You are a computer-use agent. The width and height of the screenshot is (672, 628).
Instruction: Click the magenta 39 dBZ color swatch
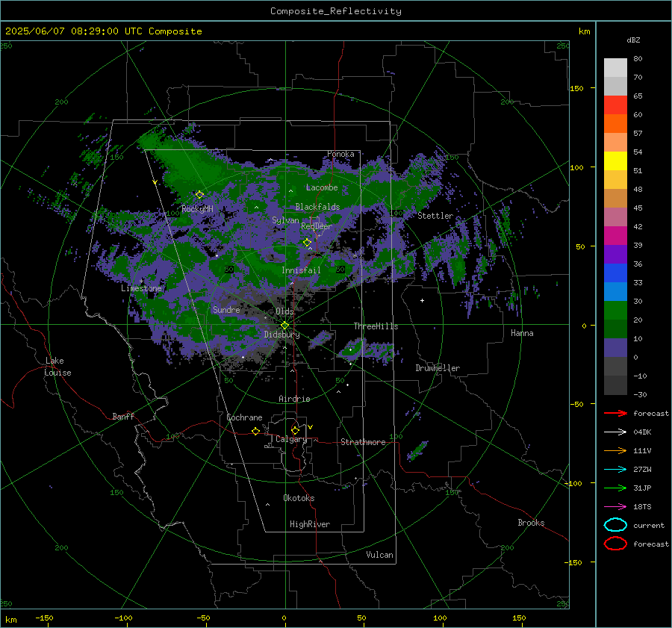615,236
